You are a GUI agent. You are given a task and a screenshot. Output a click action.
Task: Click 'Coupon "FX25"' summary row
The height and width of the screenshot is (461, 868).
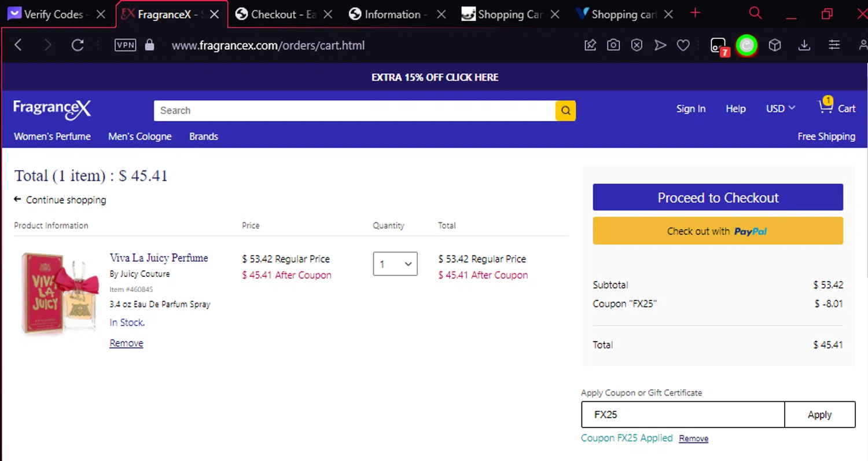pos(718,303)
